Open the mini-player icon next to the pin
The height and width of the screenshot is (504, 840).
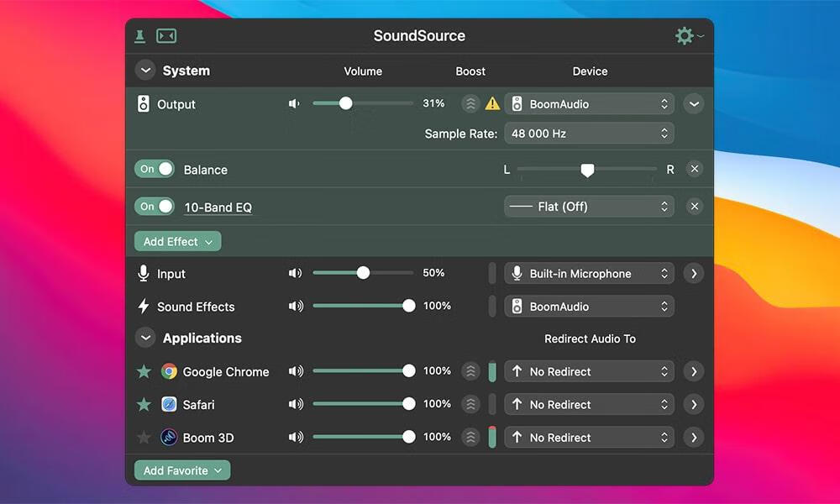pos(166,35)
